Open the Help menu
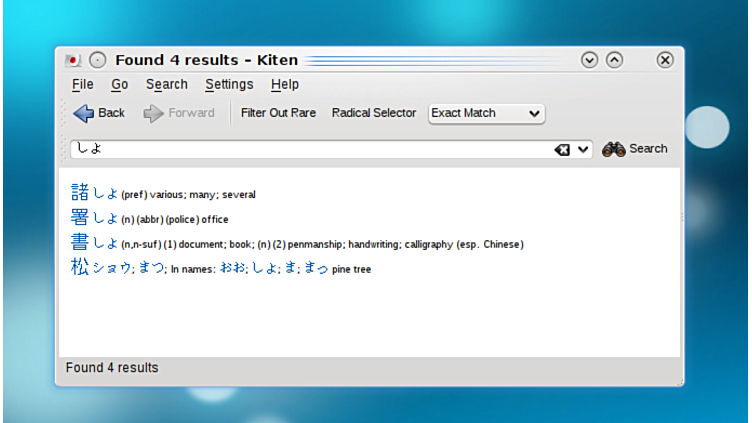 click(284, 85)
